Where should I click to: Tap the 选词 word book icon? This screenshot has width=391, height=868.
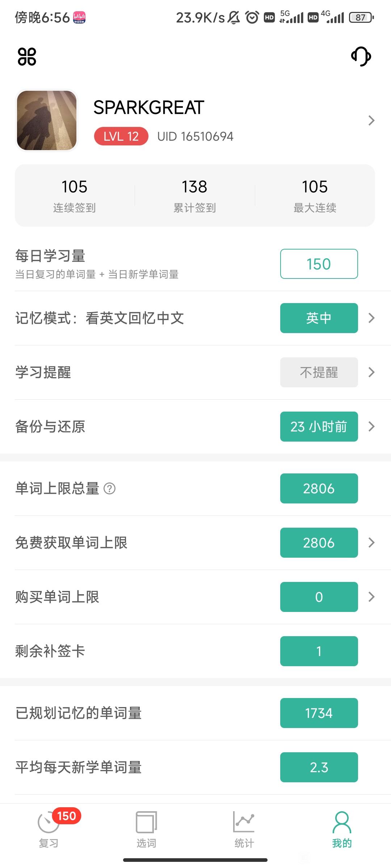[146, 822]
